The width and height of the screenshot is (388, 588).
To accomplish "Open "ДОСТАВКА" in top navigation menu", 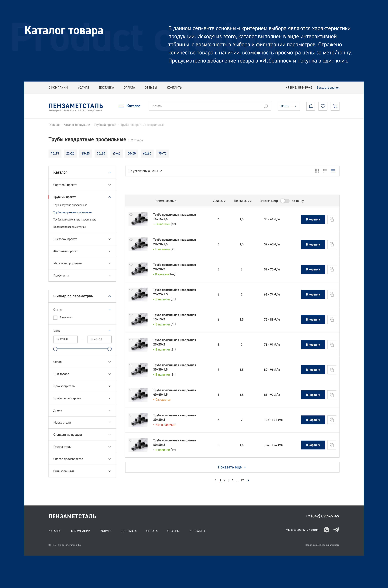I will 106,88.
